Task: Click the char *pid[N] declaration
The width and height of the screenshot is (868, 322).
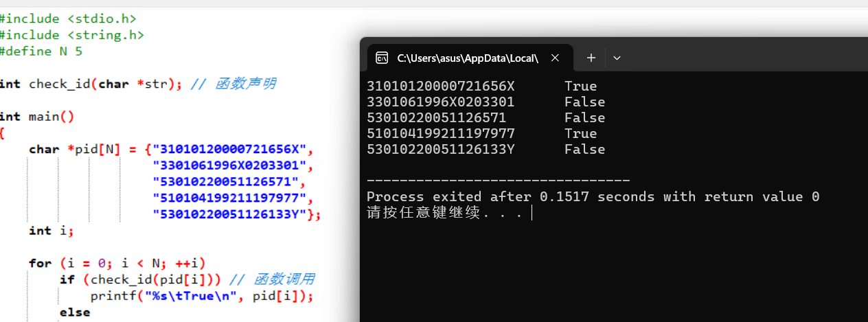Action: click(x=82, y=149)
